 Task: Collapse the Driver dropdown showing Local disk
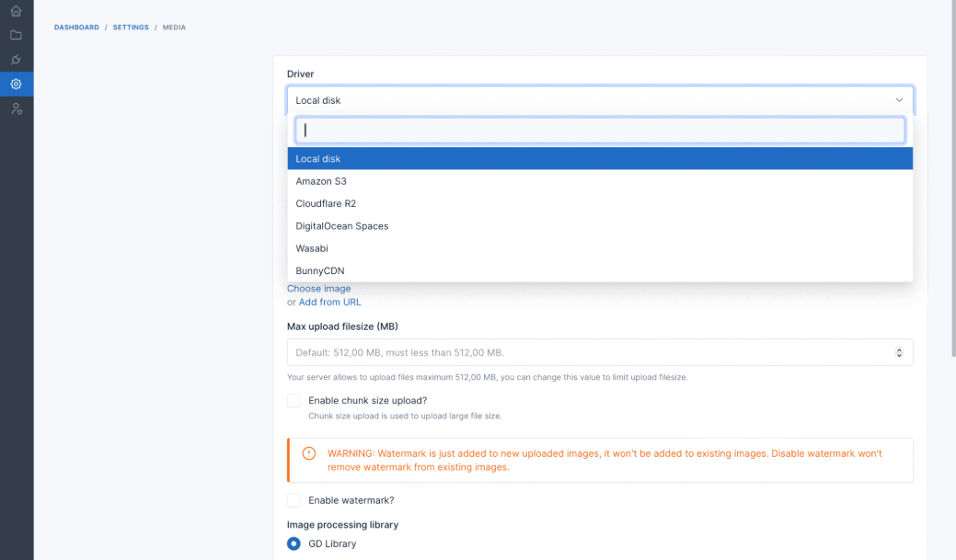pyautogui.click(x=600, y=100)
